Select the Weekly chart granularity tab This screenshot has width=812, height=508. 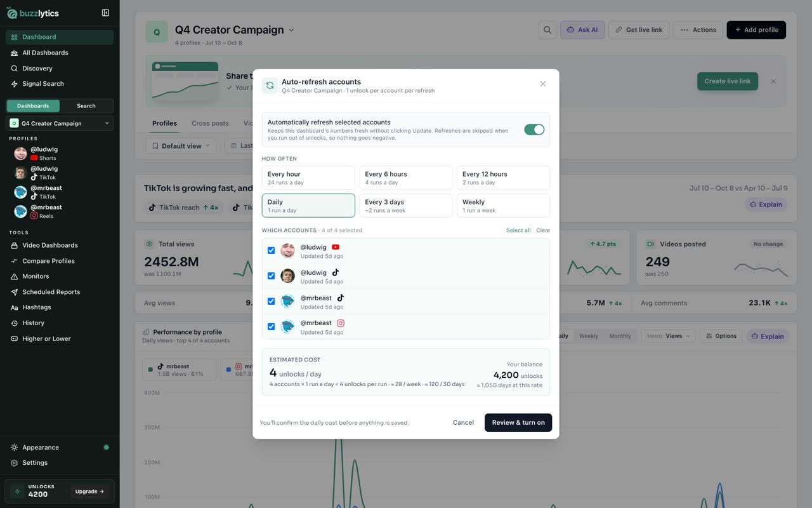click(589, 336)
